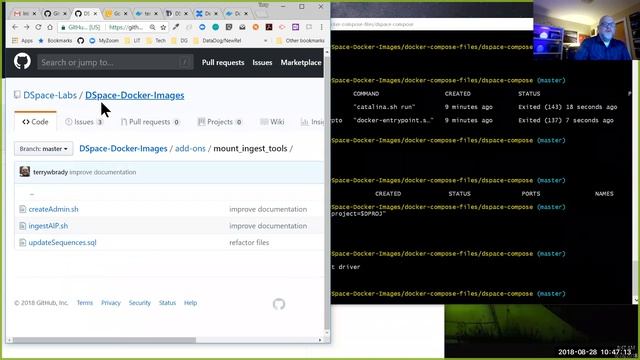Image resolution: width=640 pixels, height=360 pixels.
Task: Open the Privacy footer link
Action: tap(111, 303)
